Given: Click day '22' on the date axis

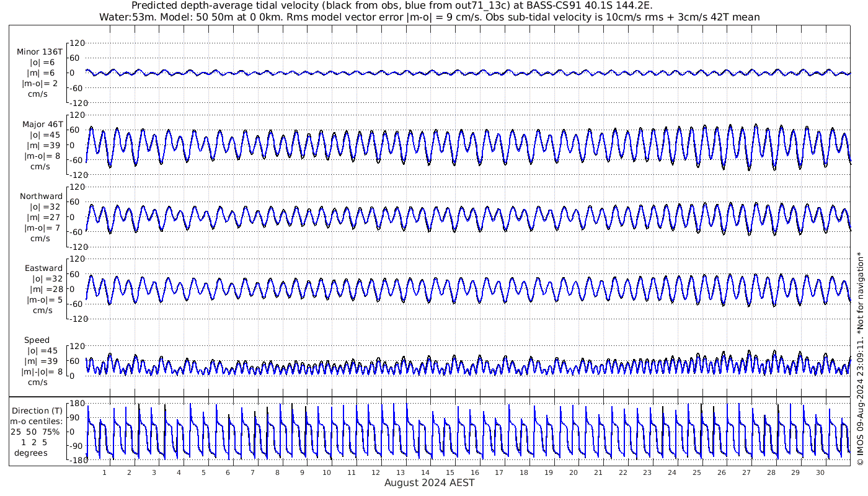Looking at the screenshot, I should click(622, 473).
